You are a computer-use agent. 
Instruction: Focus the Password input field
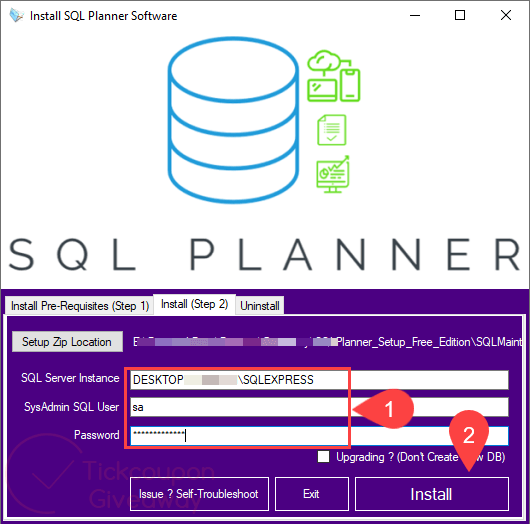tap(319, 435)
